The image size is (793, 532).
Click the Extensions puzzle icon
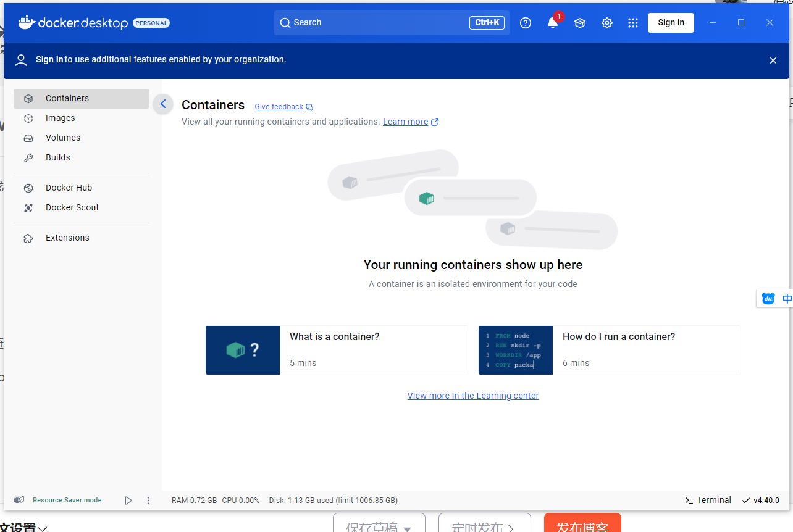[x=28, y=238]
